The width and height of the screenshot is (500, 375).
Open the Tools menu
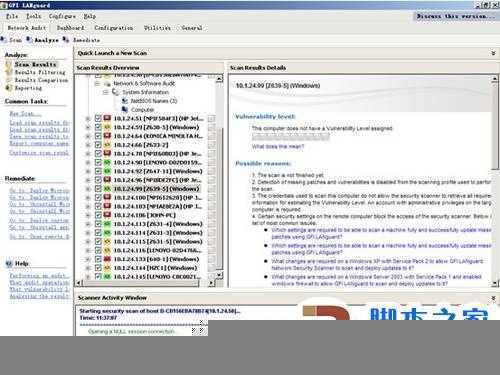coord(34,16)
